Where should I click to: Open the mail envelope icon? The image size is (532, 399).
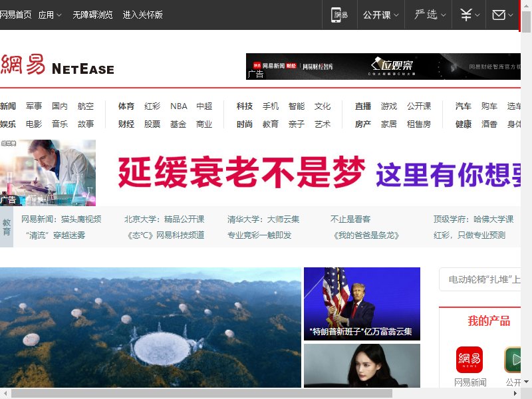click(x=498, y=15)
